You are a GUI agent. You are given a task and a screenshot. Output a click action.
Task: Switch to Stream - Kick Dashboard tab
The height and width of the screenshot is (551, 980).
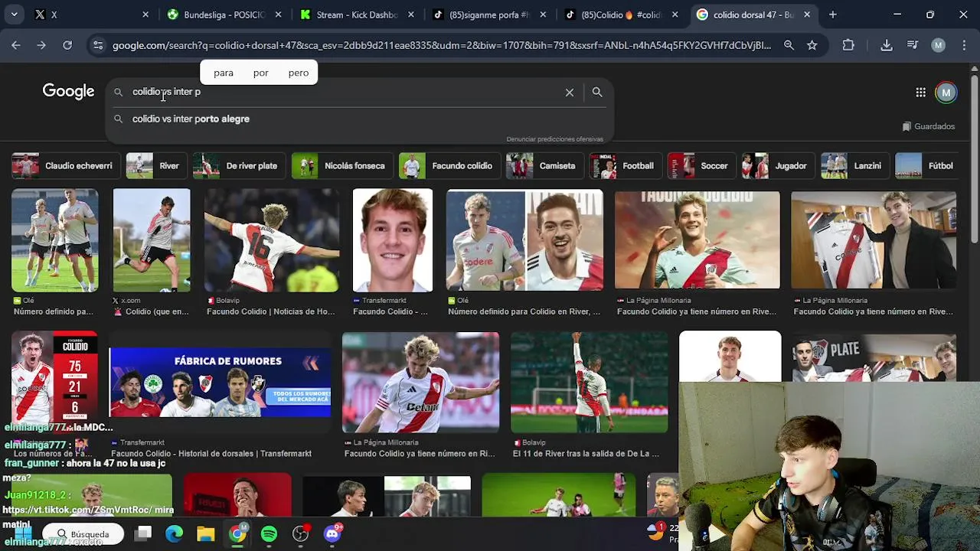coord(358,15)
